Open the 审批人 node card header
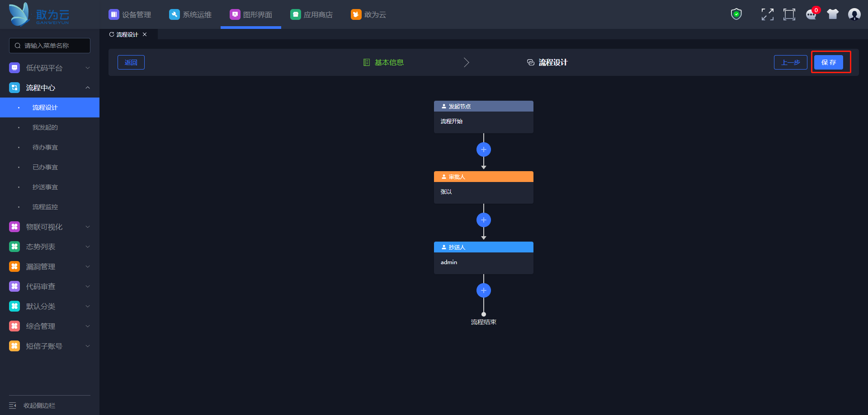Screen dimensions: 868x415 484,177
